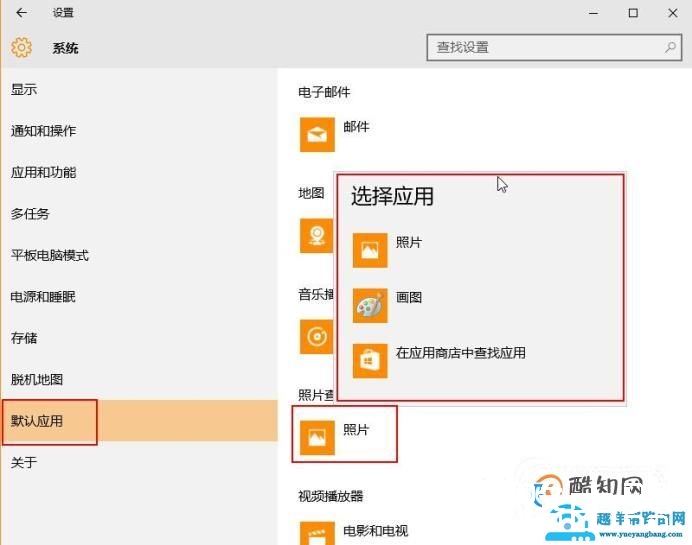Click the store bag icon in popup

(370, 361)
